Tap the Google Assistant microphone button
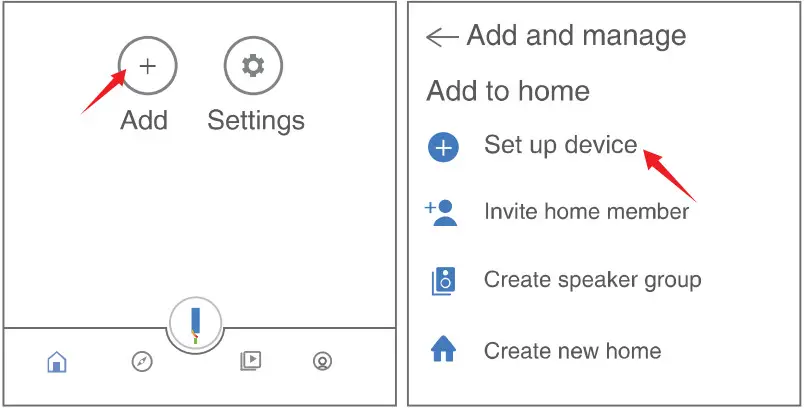Viewport: 804px width, 408px height. click(196, 325)
